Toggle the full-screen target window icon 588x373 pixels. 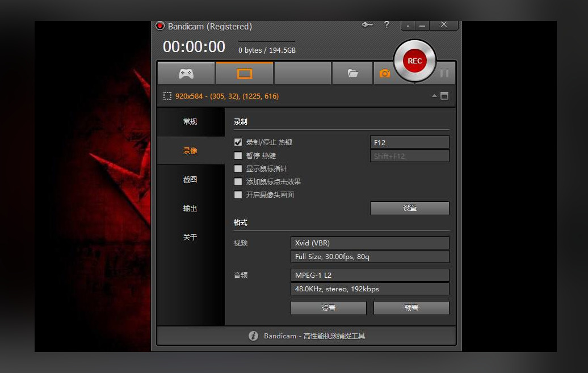coord(444,96)
